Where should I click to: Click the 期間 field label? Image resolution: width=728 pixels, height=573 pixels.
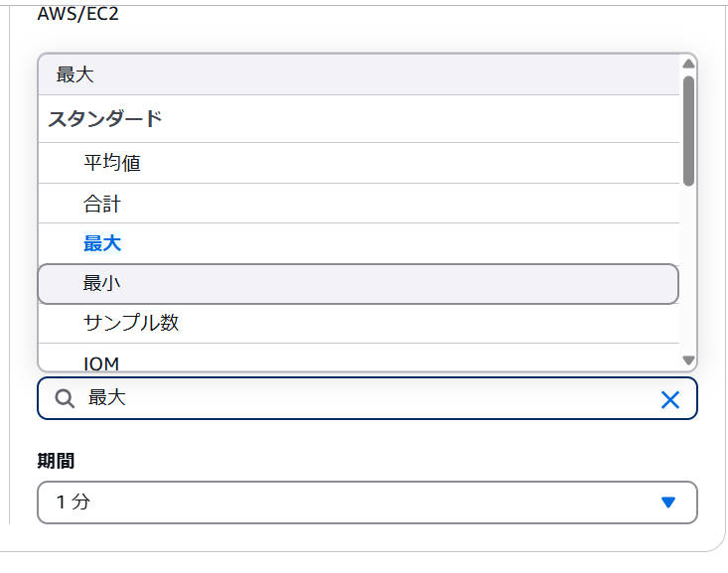tap(56, 461)
